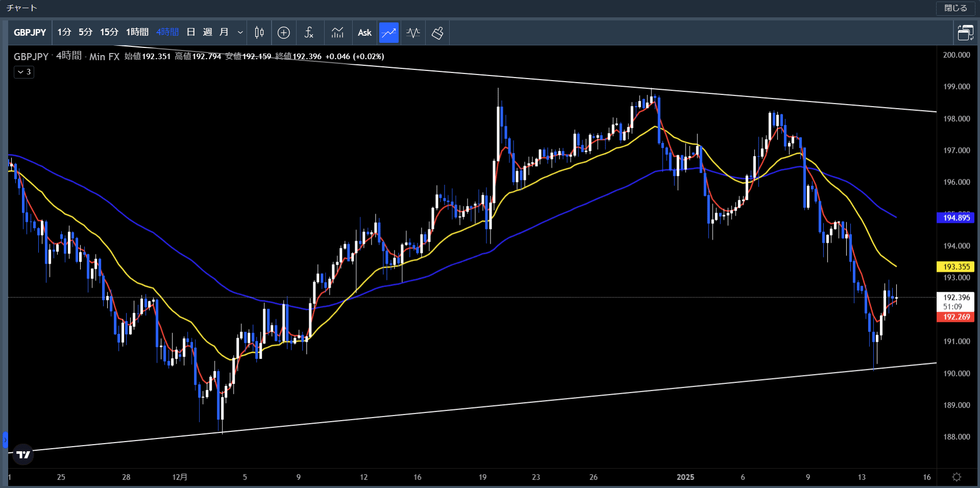980x488 pixels.
Task: Open the candlestick chart type selector
Action: click(259, 33)
